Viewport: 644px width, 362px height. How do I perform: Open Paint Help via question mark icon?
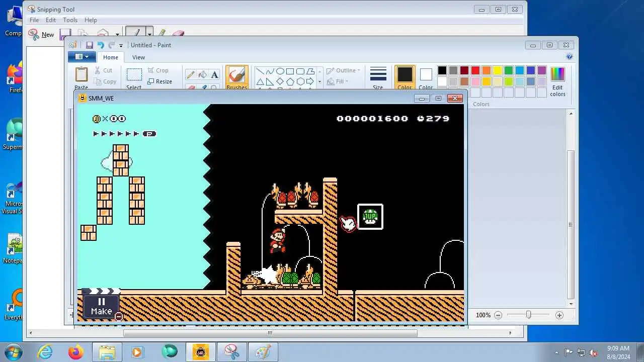(570, 57)
